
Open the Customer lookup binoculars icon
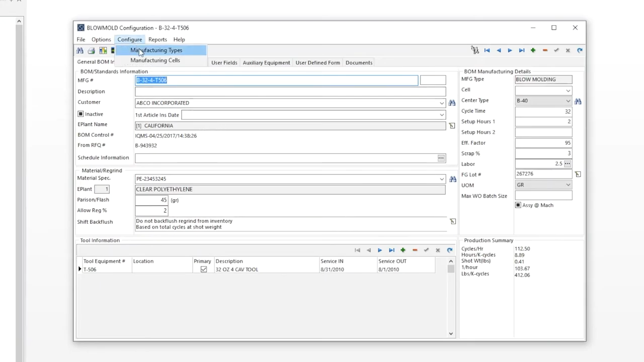pos(452,103)
